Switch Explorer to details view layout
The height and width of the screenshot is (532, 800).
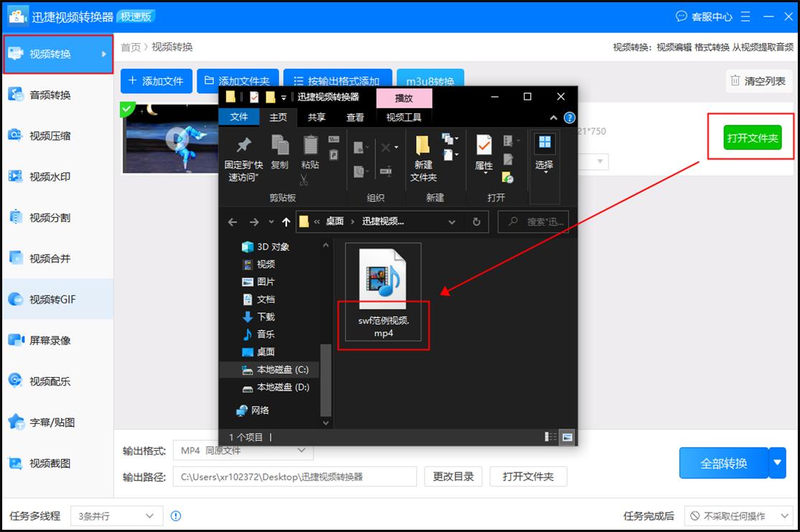tap(550, 437)
